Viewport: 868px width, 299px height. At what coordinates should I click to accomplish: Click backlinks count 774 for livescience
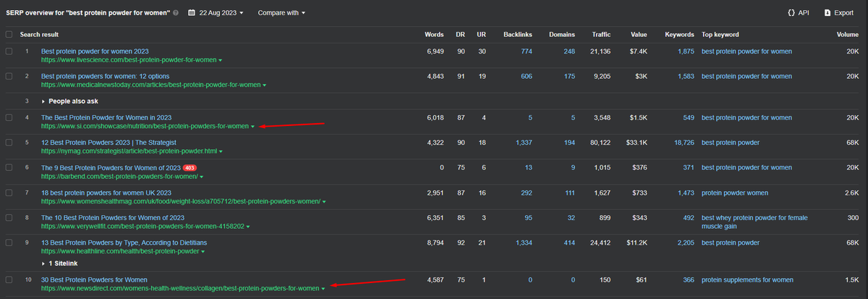[527, 51]
